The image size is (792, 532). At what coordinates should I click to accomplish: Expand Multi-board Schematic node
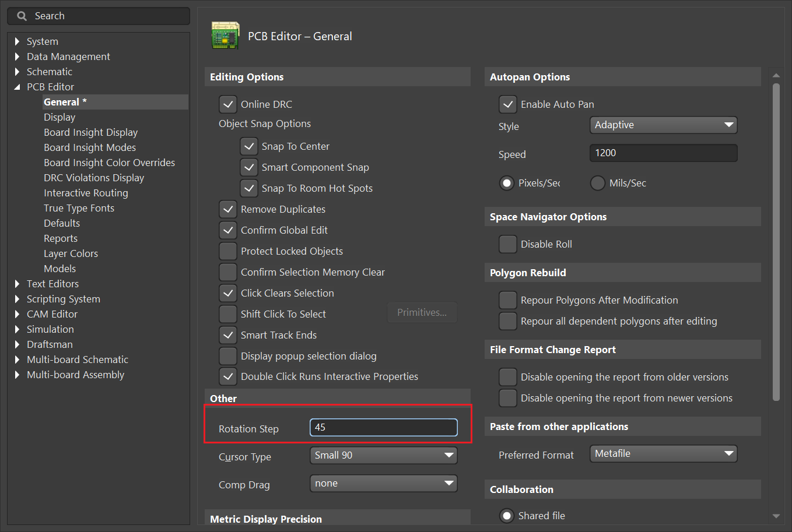point(17,360)
